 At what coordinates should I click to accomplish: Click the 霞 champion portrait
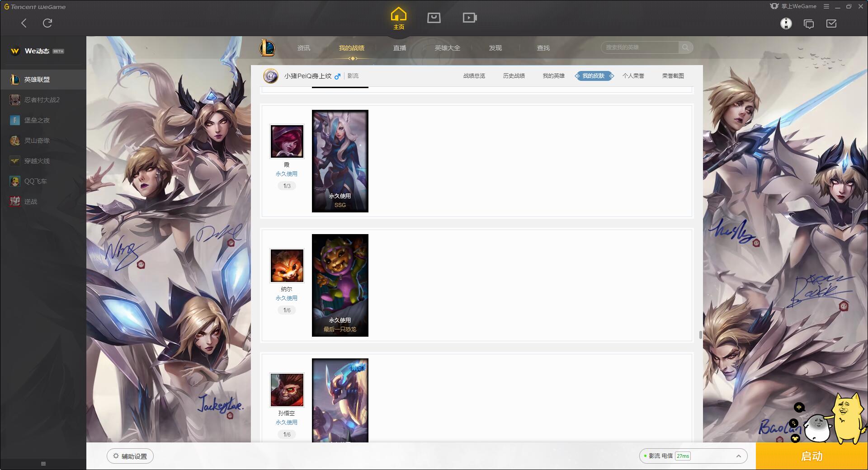pos(287,141)
